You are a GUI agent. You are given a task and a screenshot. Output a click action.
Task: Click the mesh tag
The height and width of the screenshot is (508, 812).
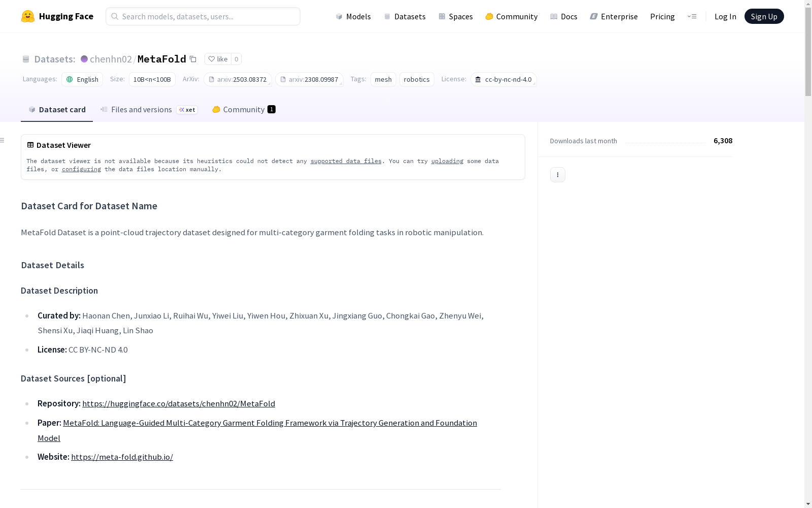(383, 79)
